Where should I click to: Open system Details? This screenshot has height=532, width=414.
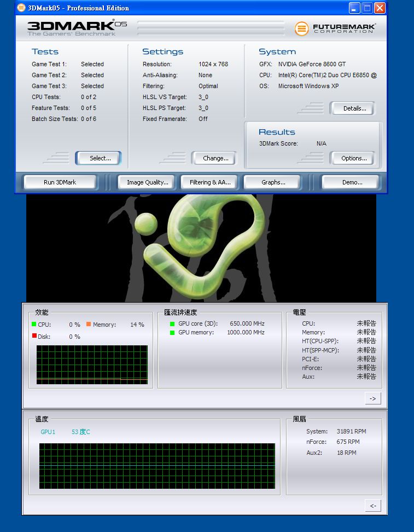pos(354,108)
